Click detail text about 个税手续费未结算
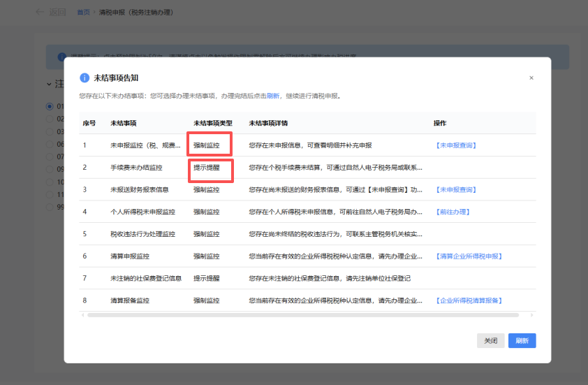 (336, 168)
